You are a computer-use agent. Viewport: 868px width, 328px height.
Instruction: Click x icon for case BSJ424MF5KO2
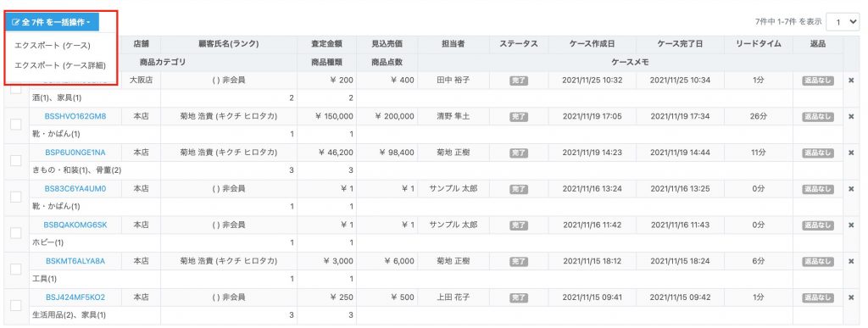(851, 297)
